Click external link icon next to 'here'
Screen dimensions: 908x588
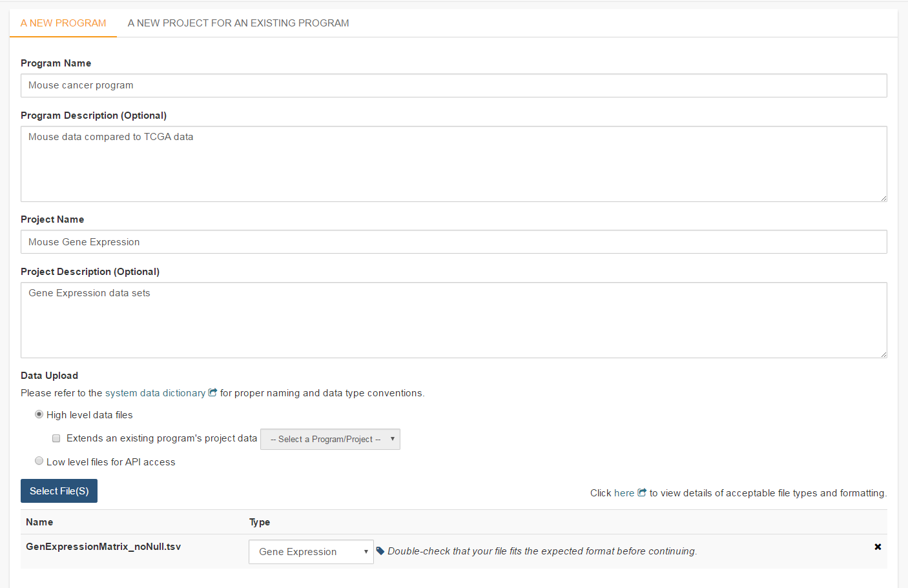click(642, 492)
